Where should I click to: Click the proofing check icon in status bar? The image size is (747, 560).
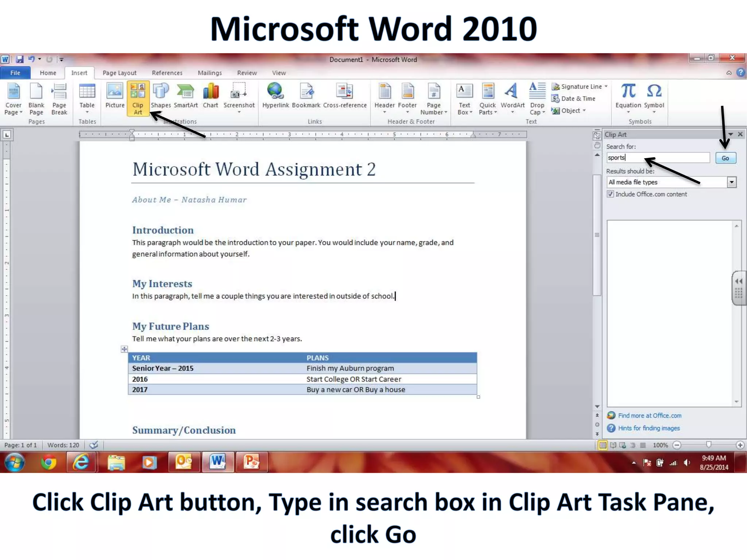point(94,445)
